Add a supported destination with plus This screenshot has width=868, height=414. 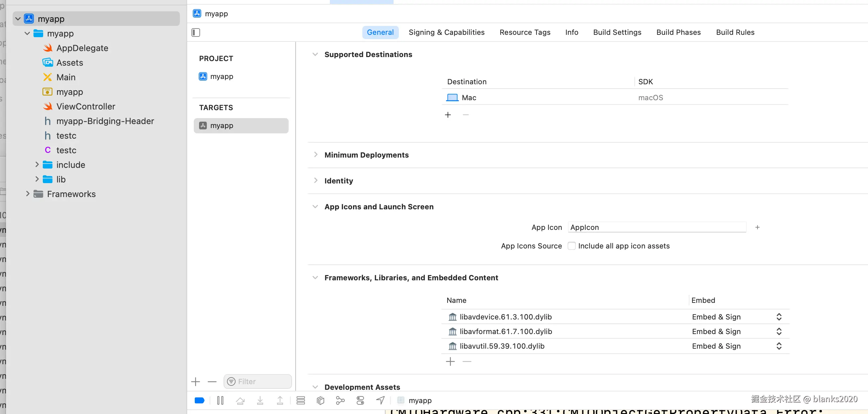click(448, 115)
